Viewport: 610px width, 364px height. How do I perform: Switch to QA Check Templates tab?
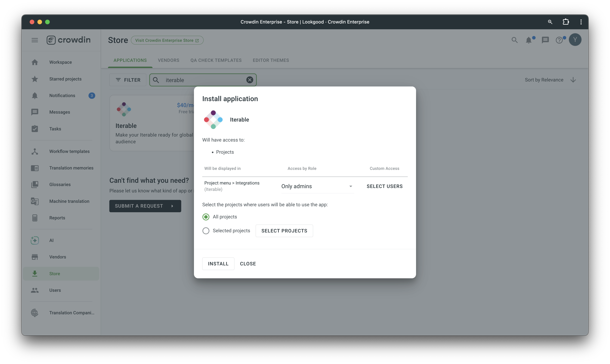click(216, 60)
